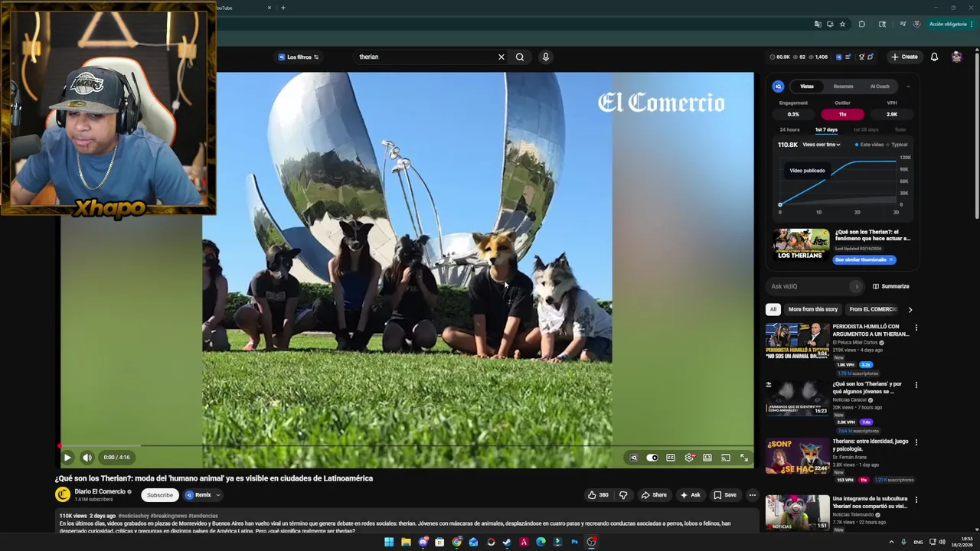This screenshot has width=980, height=551.
Task: Subscribe to Diario El Comercio
Action: click(x=160, y=495)
